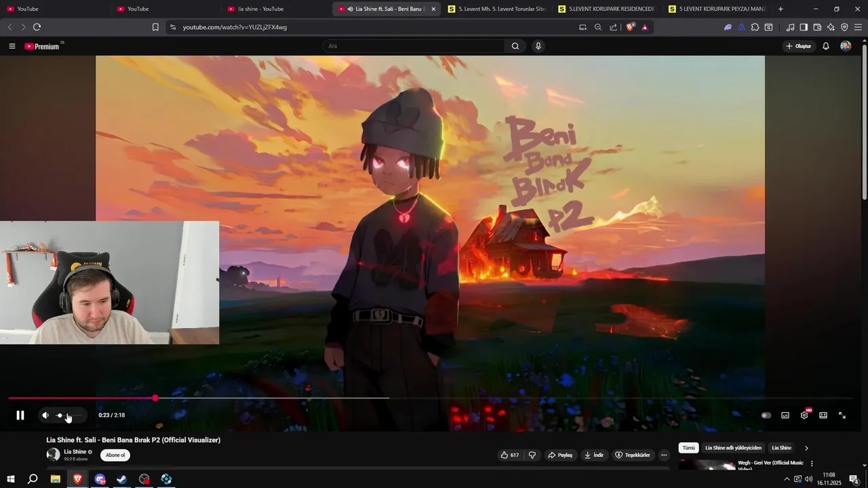Open YouTube hamburger guide menu
This screenshot has height=488, width=868.
tap(12, 46)
